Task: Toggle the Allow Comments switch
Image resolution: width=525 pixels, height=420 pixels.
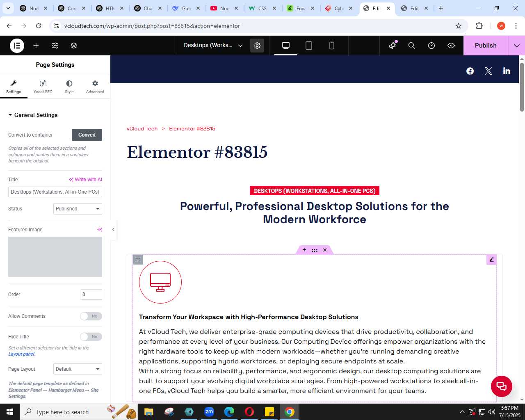Action: pos(91,316)
